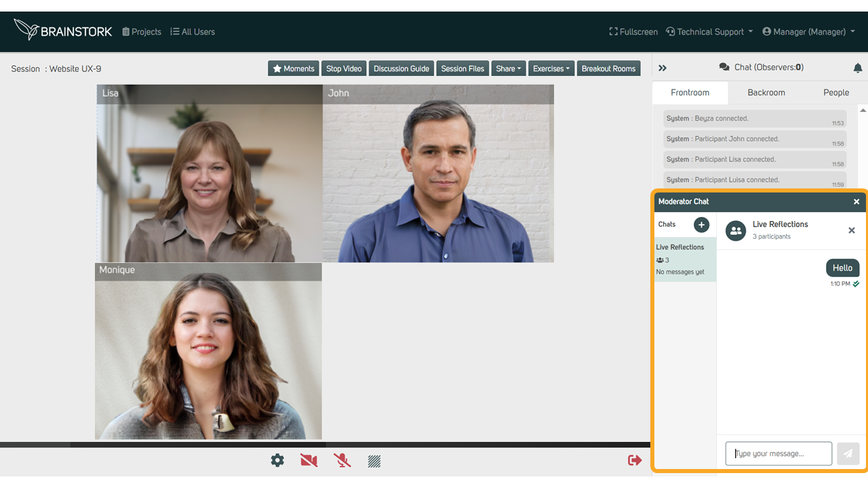Image resolution: width=868 pixels, height=488 pixels.
Task: Expand the Share dropdown
Action: tap(509, 68)
